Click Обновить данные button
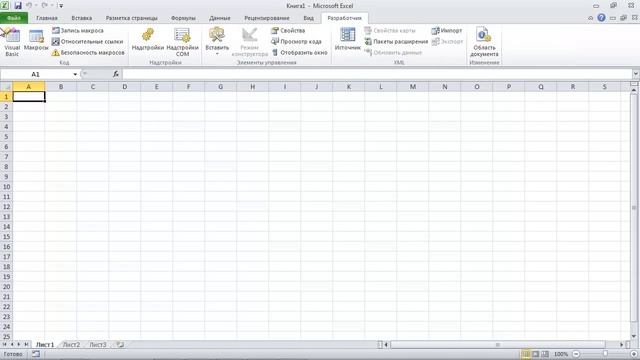 (393, 53)
